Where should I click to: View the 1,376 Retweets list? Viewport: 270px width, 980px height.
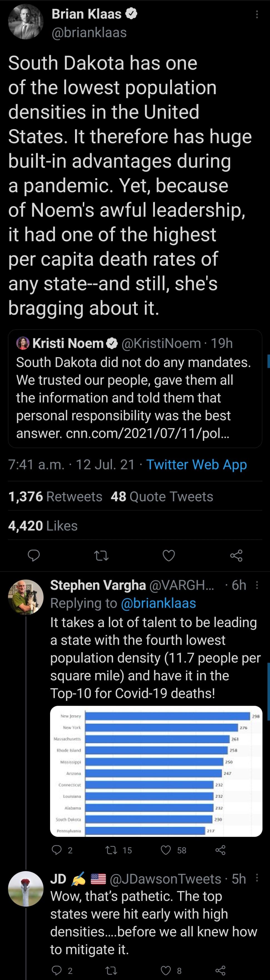point(55,497)
